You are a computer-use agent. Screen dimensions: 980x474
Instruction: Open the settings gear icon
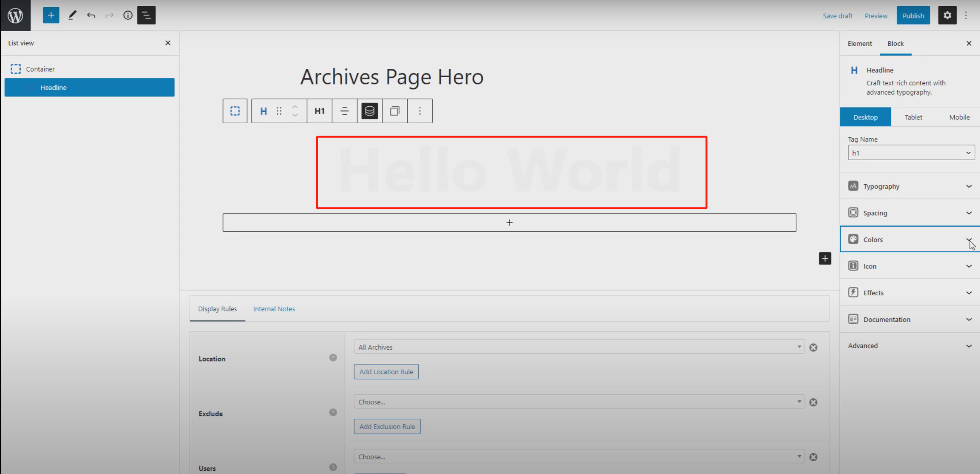tap(947, 15)
